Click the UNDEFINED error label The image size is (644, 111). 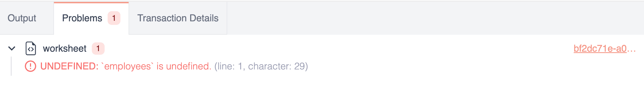pos(69,66)
